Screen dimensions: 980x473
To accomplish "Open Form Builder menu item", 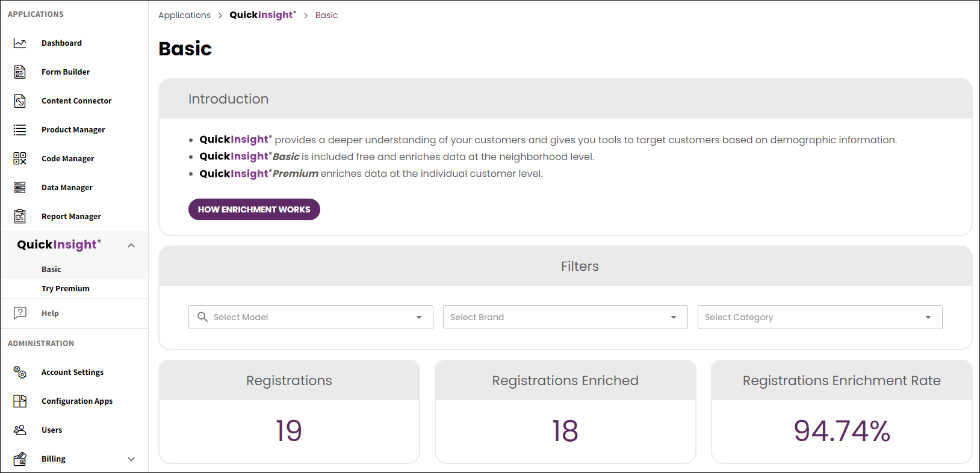I will 66,72.
